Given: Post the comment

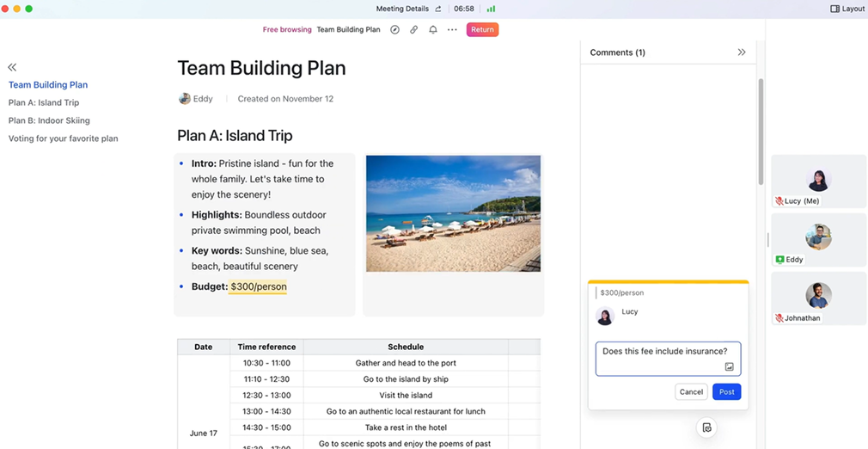Looking at the screenshot, I should 726,391.
